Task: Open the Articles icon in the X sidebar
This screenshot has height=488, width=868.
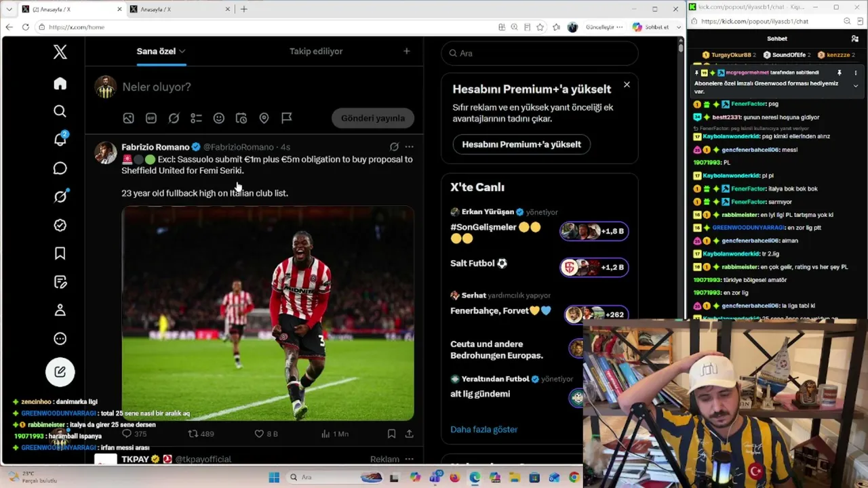Action: coord(60,282)
